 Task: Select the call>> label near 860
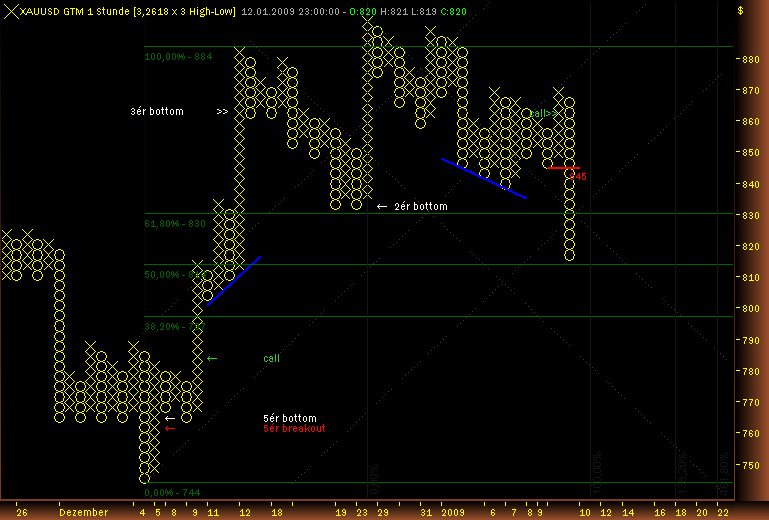(544, 113)
